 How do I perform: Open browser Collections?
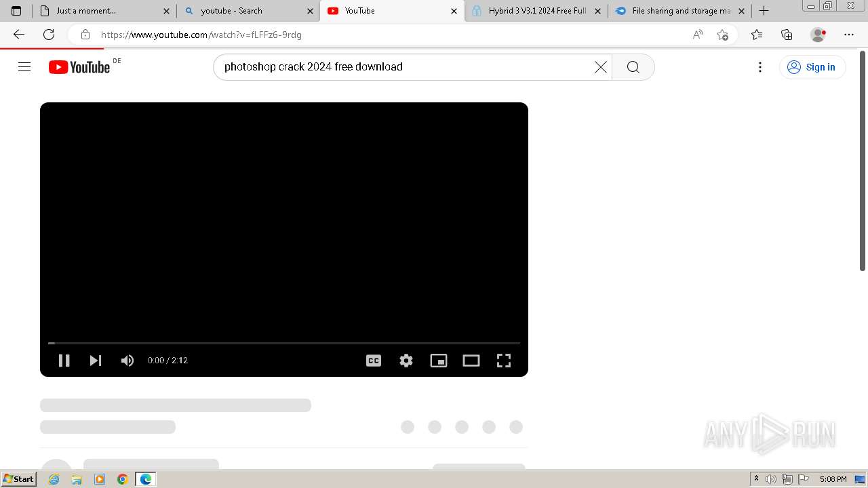[x=787, y=35]
